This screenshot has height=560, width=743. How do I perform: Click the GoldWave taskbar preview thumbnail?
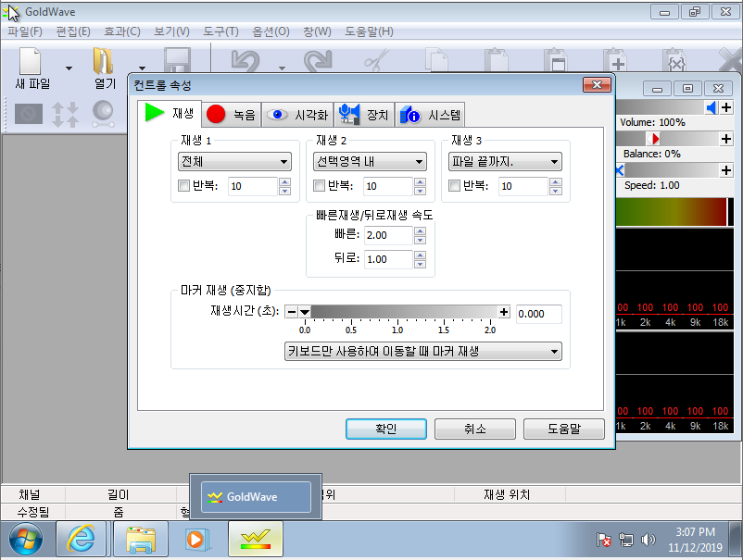point(256,496)
